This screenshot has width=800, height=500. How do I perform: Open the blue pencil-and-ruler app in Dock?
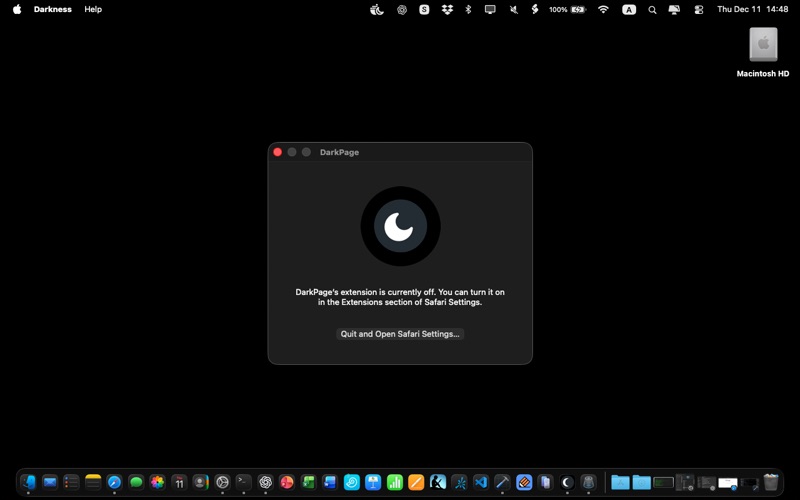point(524,482)
